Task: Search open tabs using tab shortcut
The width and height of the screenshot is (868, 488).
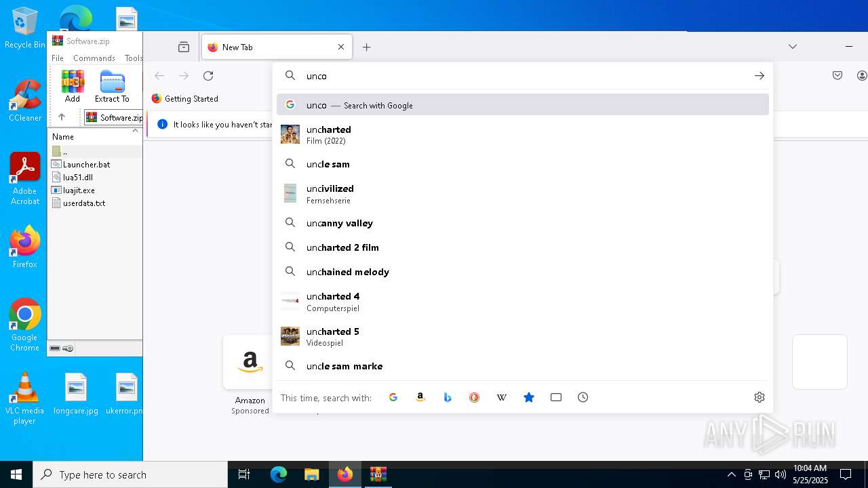Action: click(x=556, y=398)
